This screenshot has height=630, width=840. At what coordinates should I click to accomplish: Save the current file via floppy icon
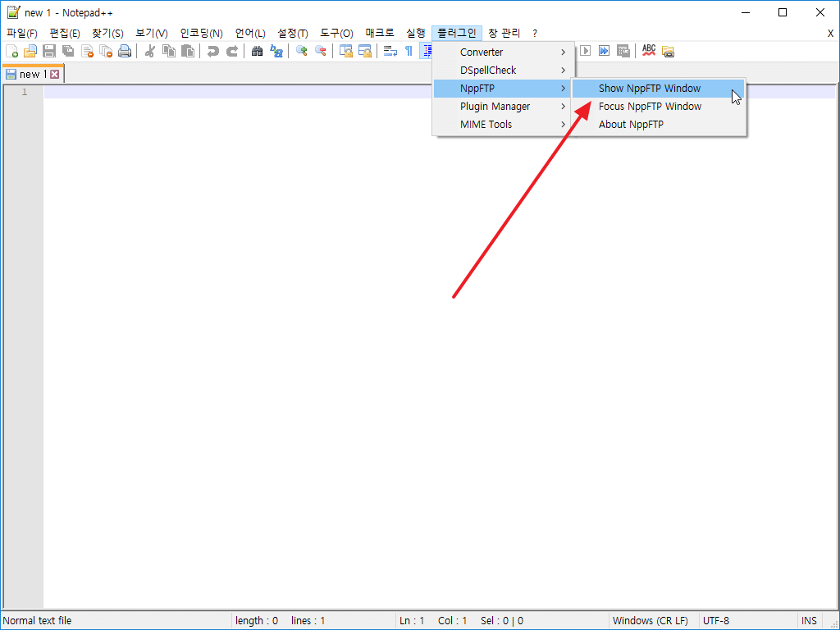tap(49, 51)
